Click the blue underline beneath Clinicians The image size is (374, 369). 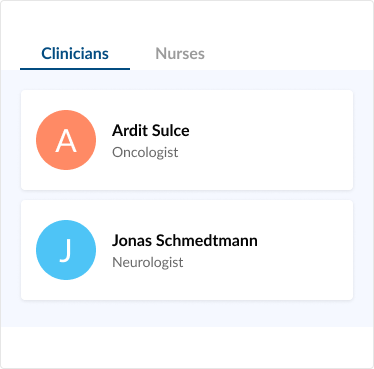tap(75, 69)
